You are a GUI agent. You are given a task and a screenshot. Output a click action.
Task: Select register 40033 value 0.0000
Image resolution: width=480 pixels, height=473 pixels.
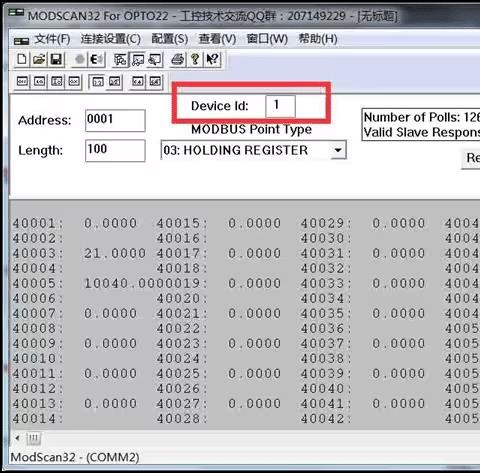pyautogui.click(x=399, y=283)
